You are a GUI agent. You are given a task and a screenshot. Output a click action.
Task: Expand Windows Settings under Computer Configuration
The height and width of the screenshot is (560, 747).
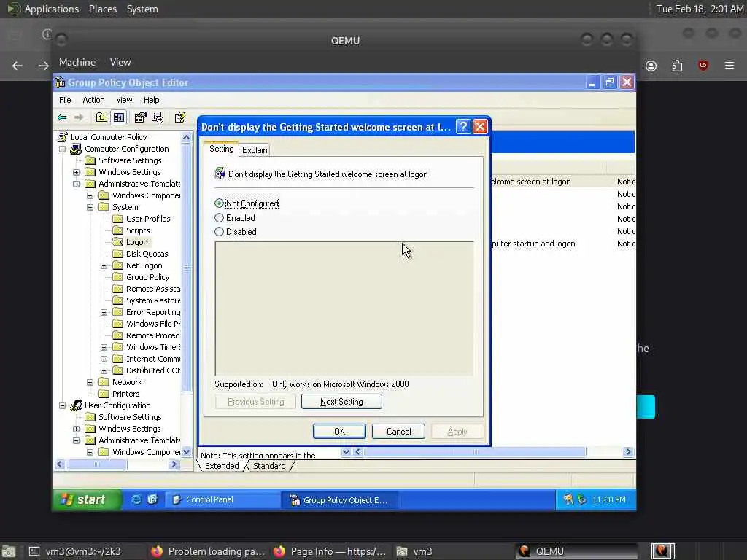point(76,172)
